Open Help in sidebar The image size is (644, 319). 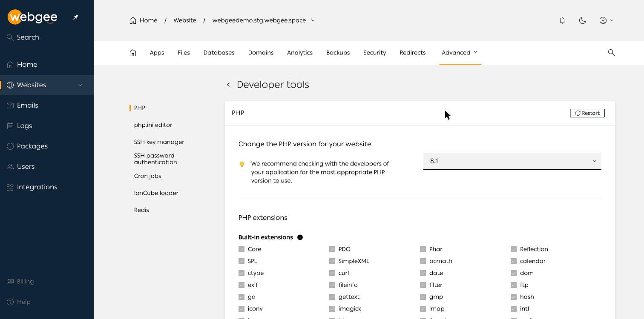pyautogui.click(x=47, y=302)
